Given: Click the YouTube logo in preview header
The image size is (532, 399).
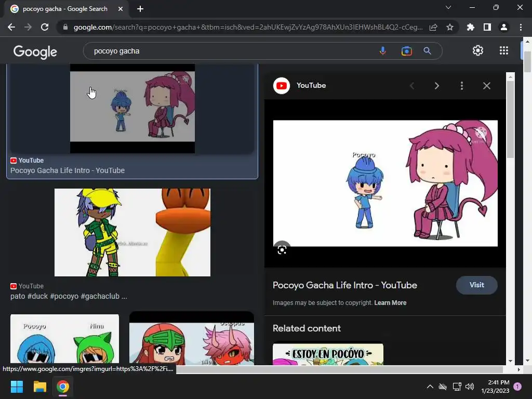Looking at the screenshot, I should (281, 86).
